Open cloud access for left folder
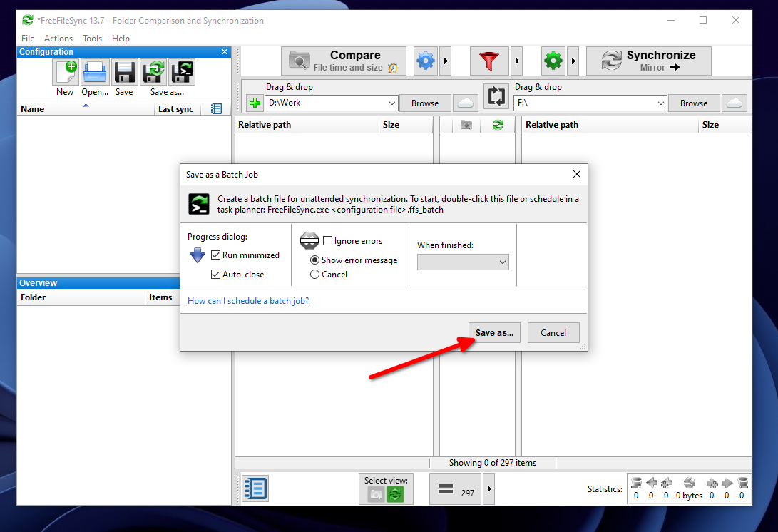Viewport: 778px width, 532px height. tap(465, 103)
